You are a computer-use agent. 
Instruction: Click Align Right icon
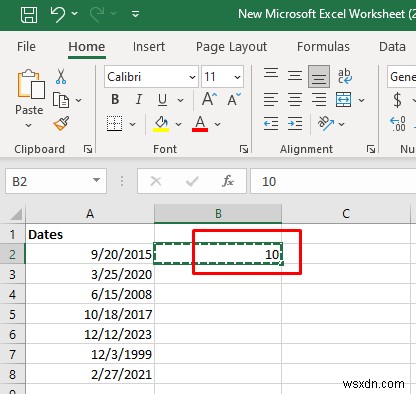[319, 100]
